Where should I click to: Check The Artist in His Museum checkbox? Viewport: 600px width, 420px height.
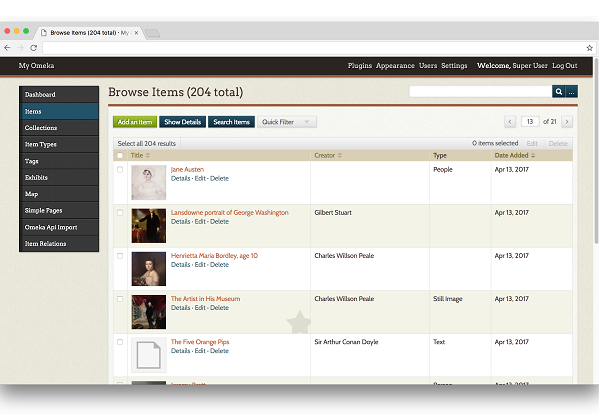point(120,299)
